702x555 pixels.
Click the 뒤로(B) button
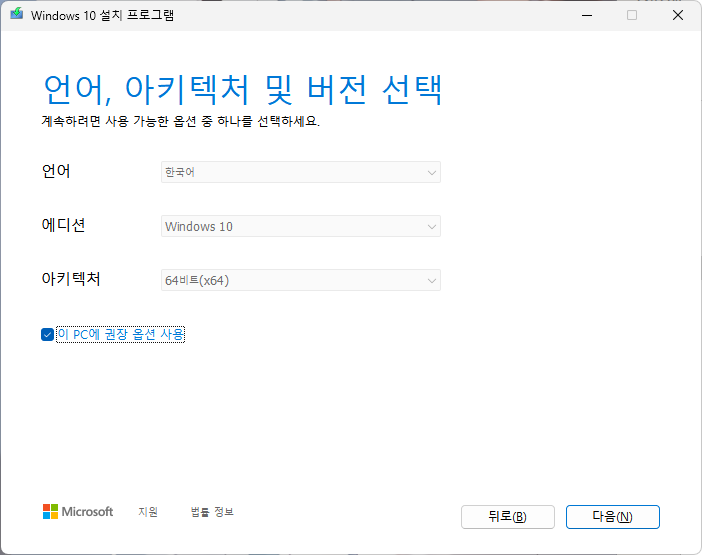508,517
